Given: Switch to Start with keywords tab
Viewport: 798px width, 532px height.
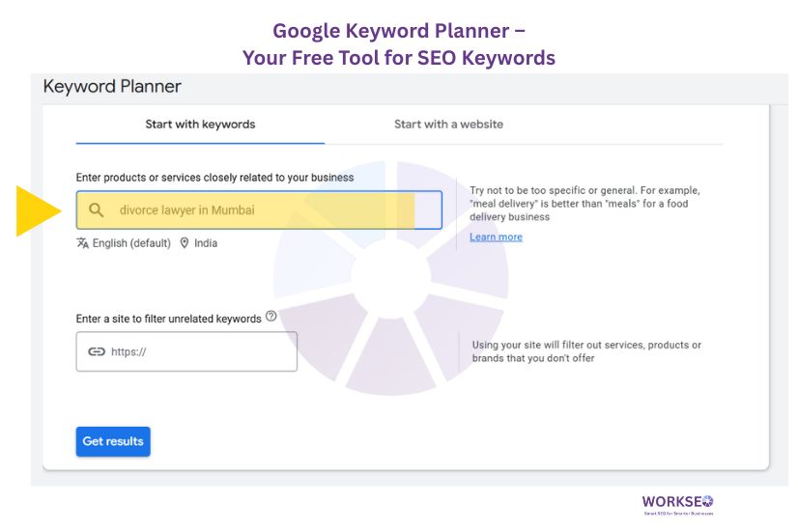Looking at the screenshot, I should point(200,125).
